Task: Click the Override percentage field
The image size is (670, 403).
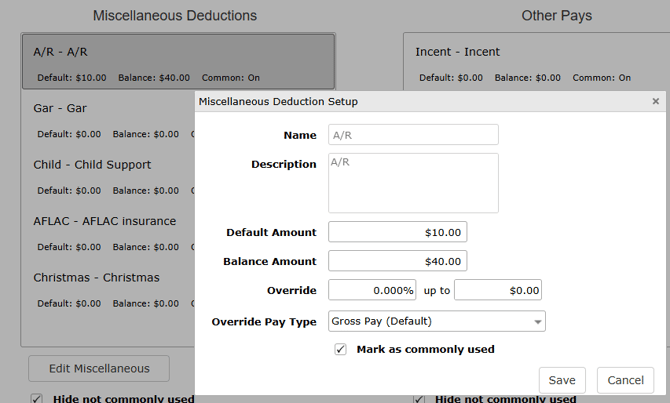Action: coord(372,290)
